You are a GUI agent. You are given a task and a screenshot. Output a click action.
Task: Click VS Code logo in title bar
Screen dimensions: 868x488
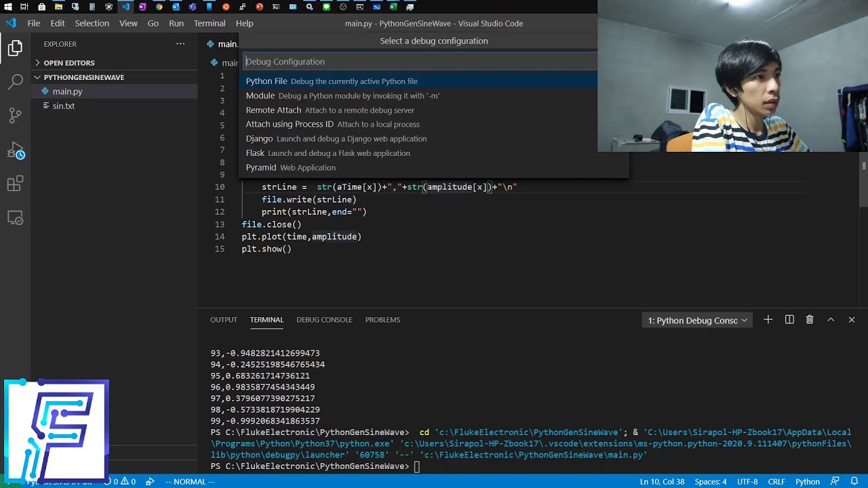[x=10, y=23]
